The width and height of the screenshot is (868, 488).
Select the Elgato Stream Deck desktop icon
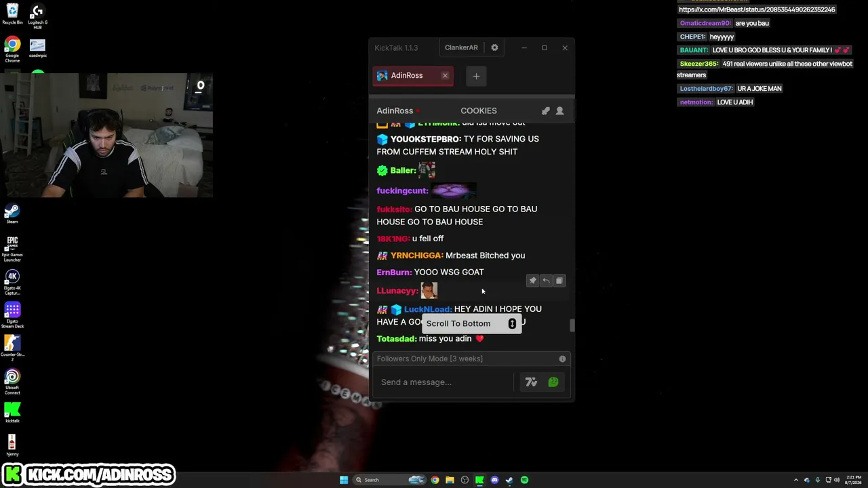pyautogui.click(x=12, y=316)
